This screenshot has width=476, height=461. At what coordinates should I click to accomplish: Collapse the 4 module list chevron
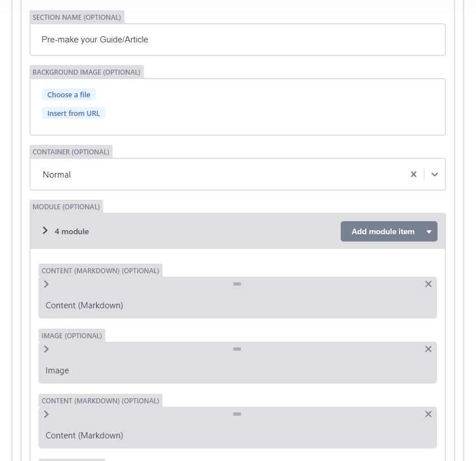coord(45,231)
